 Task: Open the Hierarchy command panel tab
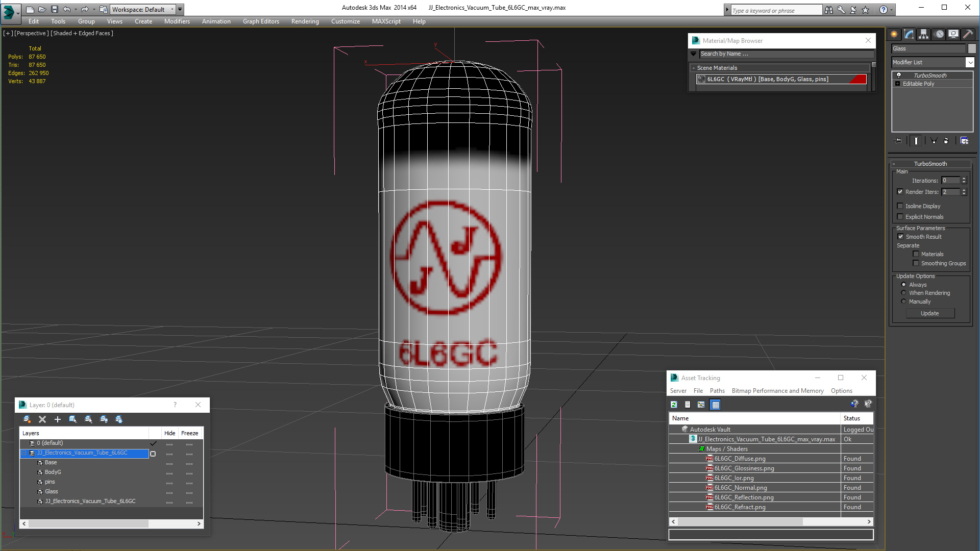(x=924, y=34)
